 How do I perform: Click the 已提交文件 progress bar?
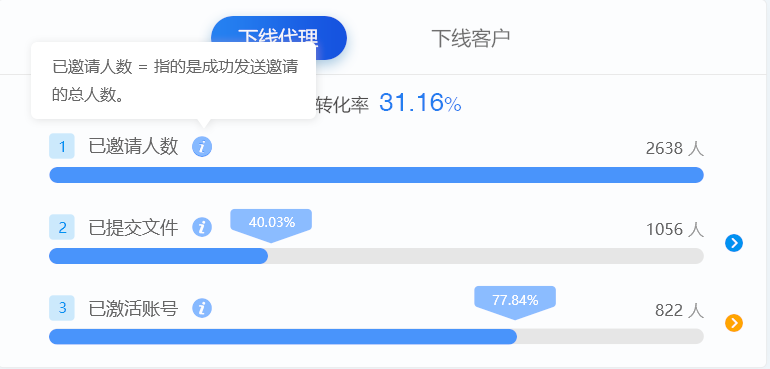[x=376, y=256]
